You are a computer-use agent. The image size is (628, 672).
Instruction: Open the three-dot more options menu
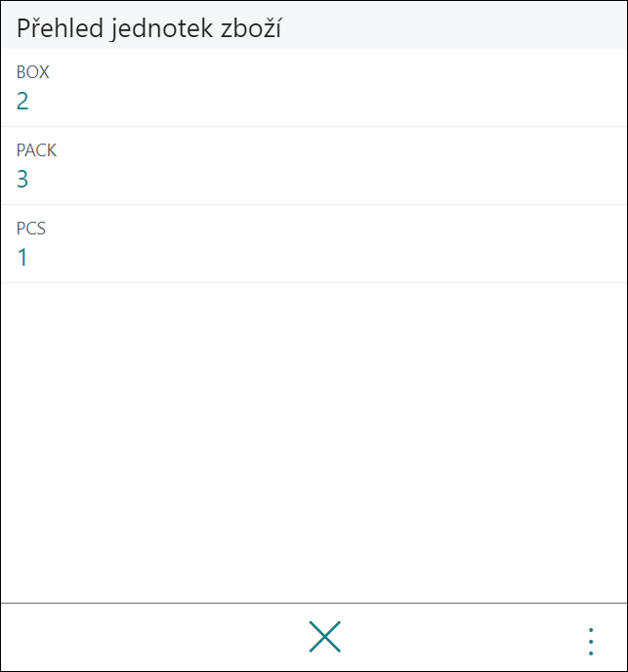[x=591, y=641]
